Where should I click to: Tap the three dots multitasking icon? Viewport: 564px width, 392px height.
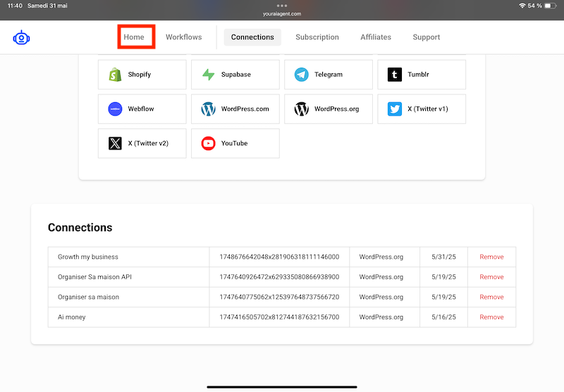282,6
